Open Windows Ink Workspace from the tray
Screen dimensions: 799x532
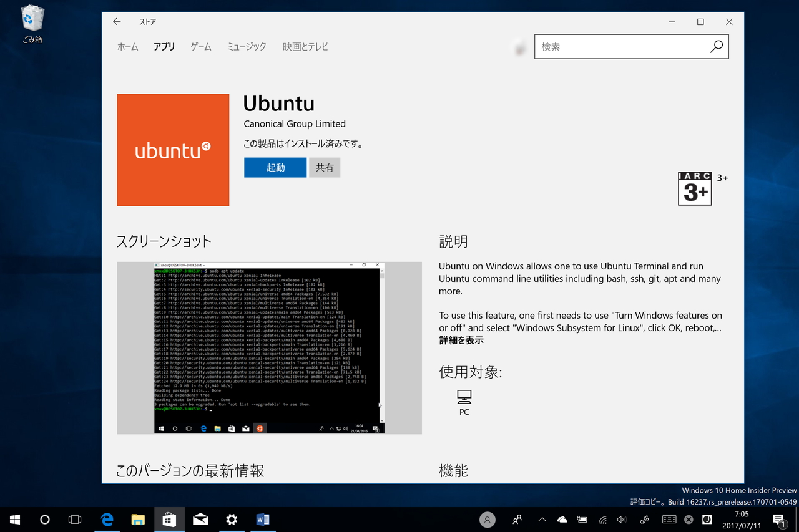(x=644, y=519)
